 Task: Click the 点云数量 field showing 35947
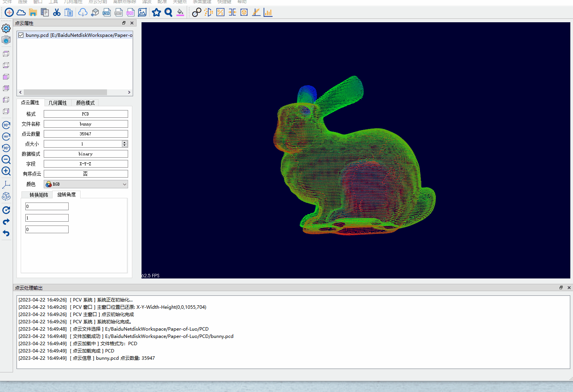86,134
